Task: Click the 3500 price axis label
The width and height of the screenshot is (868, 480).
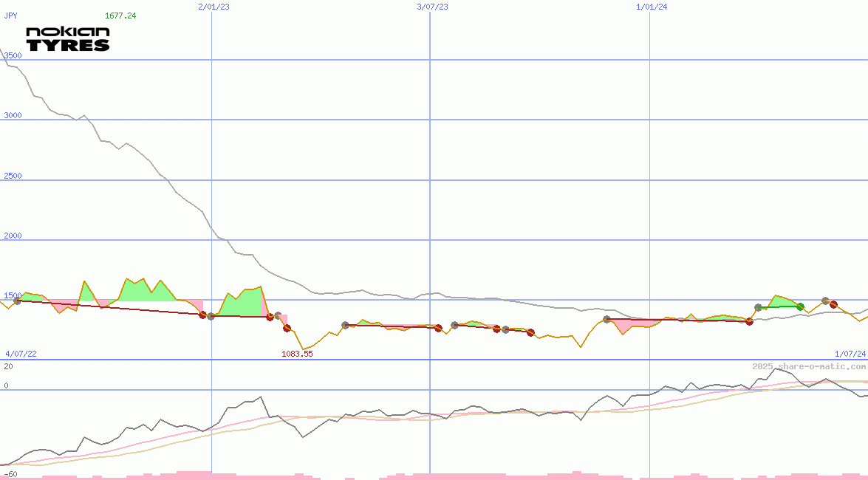Action: tap(13, 55)
